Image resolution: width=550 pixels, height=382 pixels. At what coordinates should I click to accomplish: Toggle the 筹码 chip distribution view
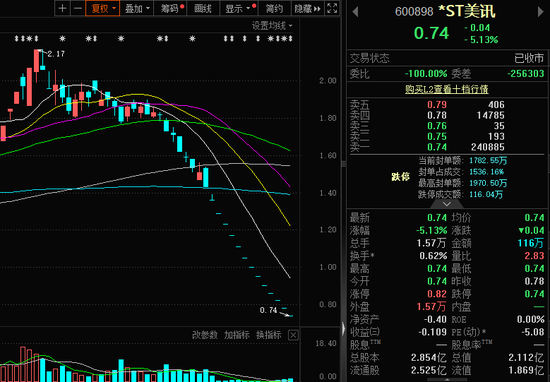coord(170,8)
